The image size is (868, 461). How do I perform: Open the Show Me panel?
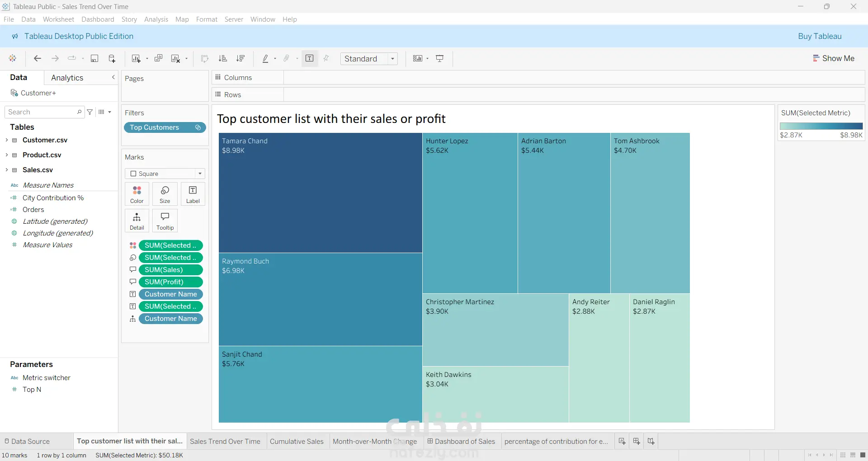[834, 58]
